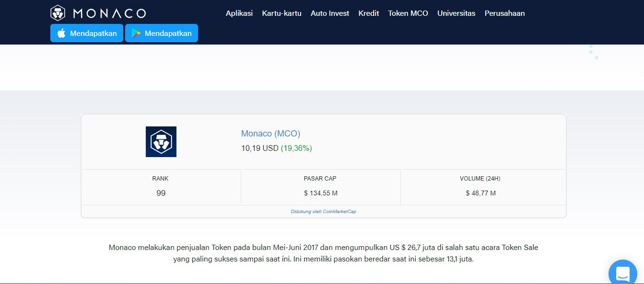The image size is (644, 284).
Task: Select the RANK value 99
Action: click(161, 193)
